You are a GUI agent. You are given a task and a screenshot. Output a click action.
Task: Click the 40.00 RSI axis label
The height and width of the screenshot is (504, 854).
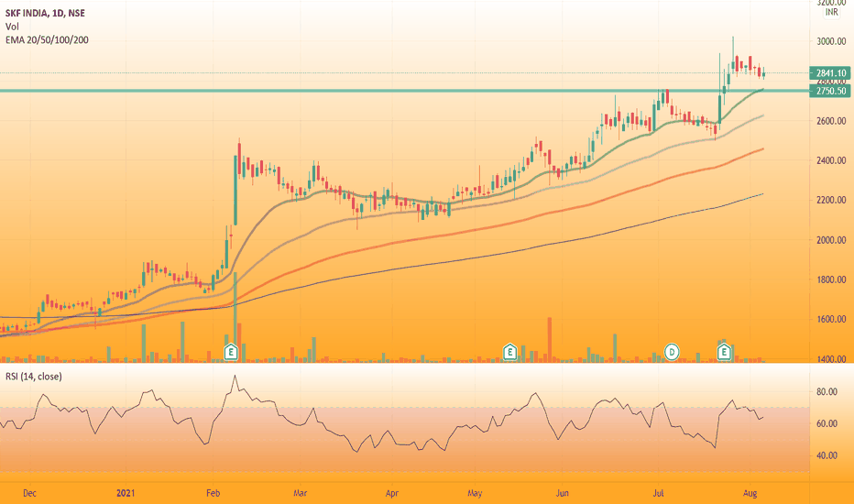coord(827,455)
